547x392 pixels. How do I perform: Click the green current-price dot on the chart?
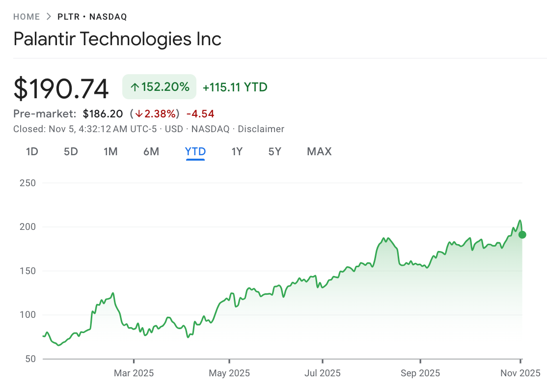pyautogui.click(x=522, y=234)
